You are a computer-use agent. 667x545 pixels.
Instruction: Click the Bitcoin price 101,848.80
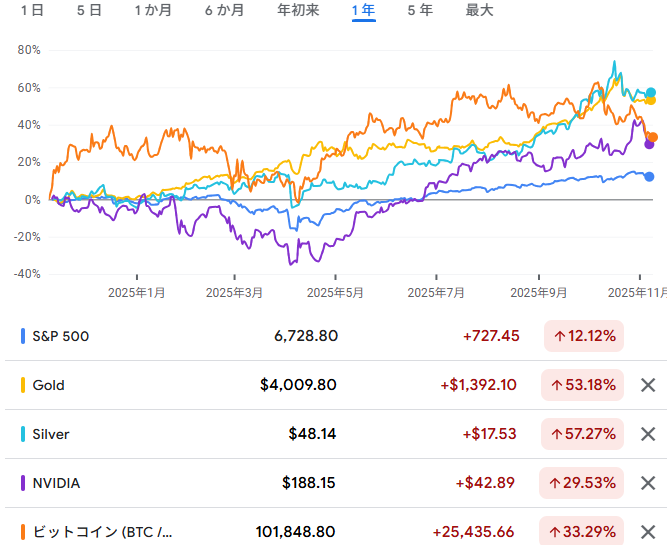tap(295, 532)
